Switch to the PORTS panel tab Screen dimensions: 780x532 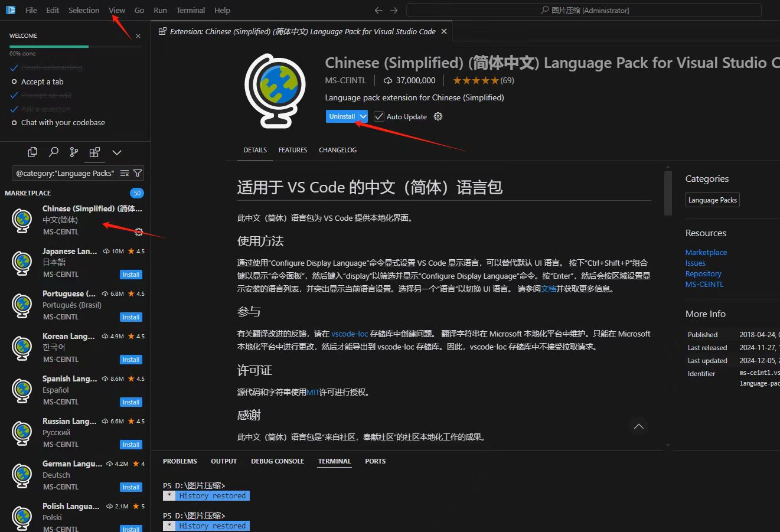[x=375, y=461]
